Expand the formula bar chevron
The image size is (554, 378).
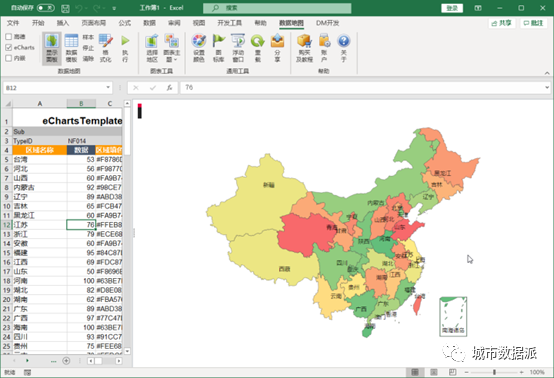pos(547,87)
